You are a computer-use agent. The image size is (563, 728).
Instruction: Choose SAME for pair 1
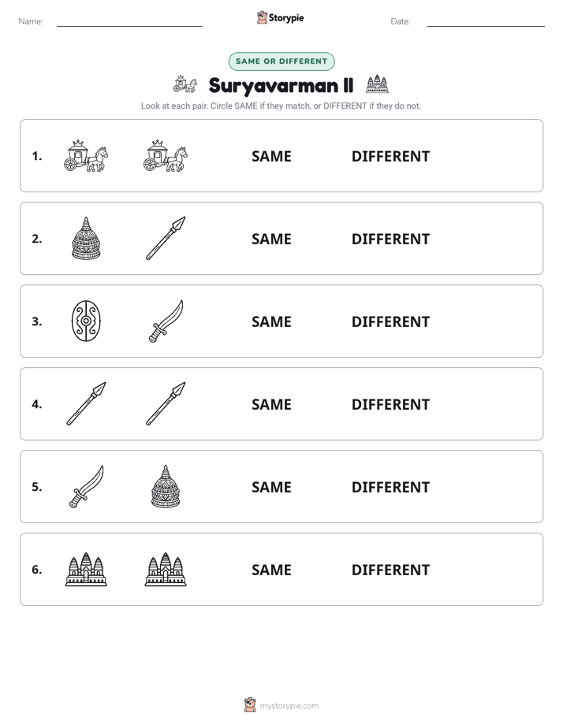click(x=271, y=157)
